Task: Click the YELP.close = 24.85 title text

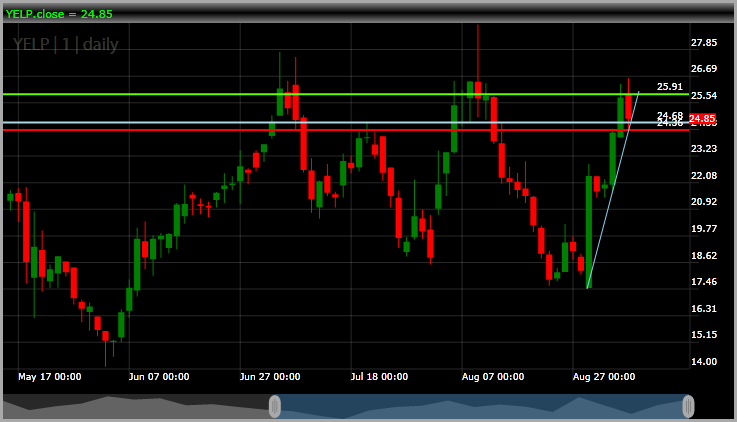Action: tap(56, 13)
